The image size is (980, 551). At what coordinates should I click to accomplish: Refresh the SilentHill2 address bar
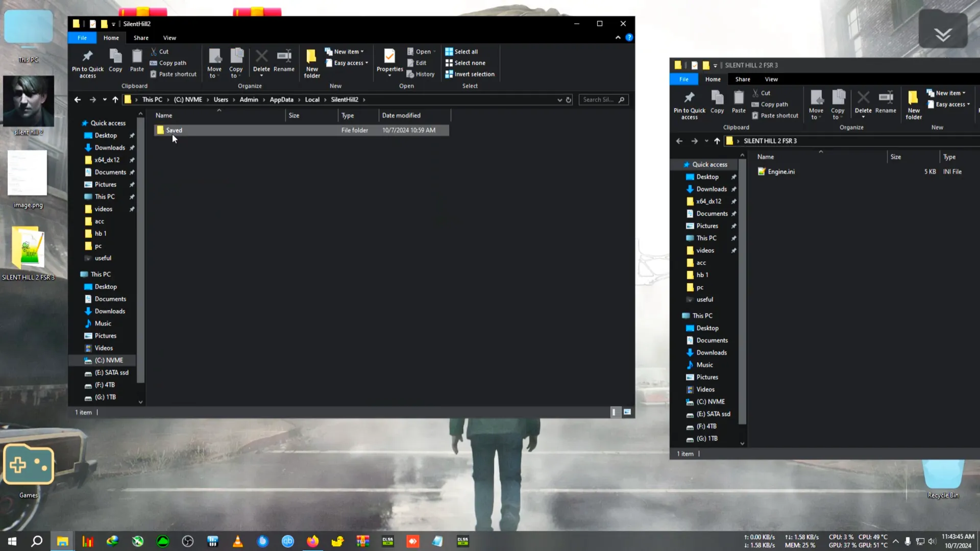569,99
